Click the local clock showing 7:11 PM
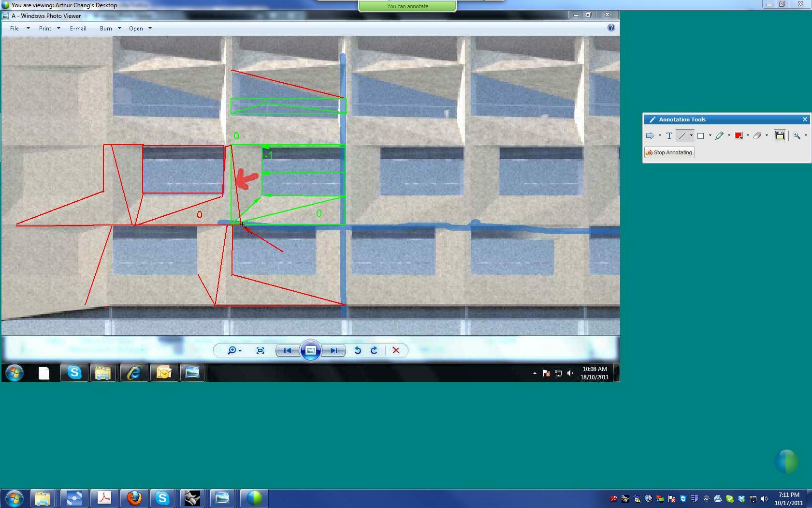Image resolution: width=812 pixels, height=508 pixels. tap(789, 499)
